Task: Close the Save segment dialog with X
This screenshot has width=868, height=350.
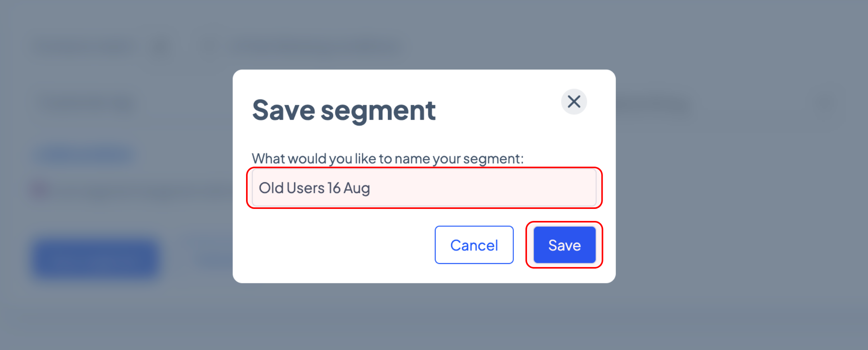Action: [574, 102]
